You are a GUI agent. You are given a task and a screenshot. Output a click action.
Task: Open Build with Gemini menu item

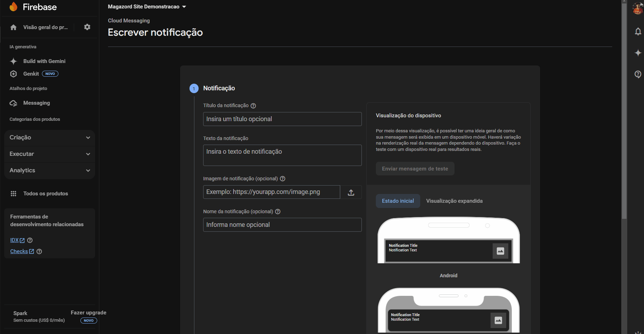(x=44, y=61)
